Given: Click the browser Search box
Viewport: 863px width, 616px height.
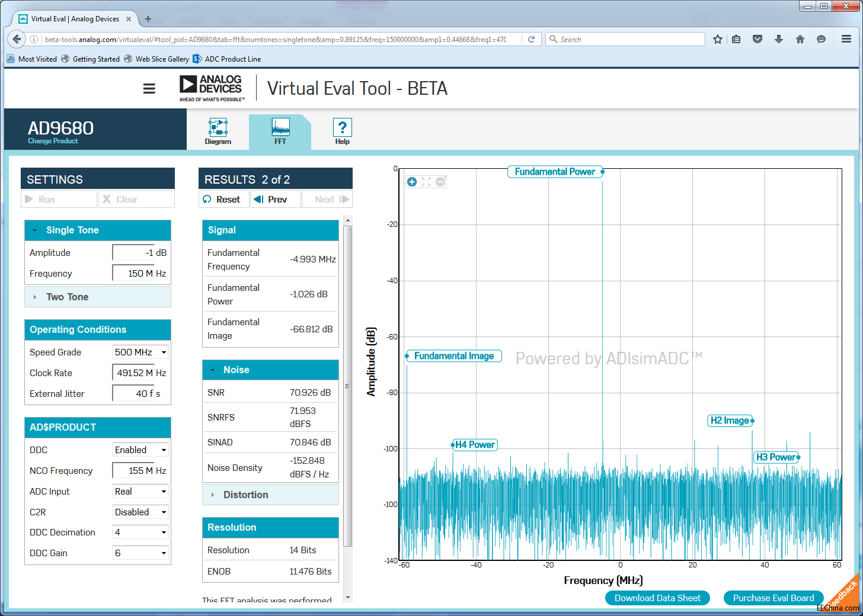Looking at the screenshot, I should (625, 39).
